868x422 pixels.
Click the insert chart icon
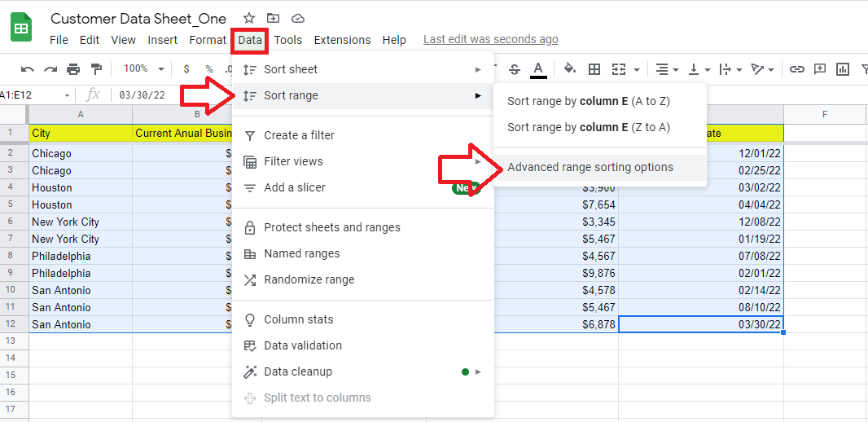(843, 69)
